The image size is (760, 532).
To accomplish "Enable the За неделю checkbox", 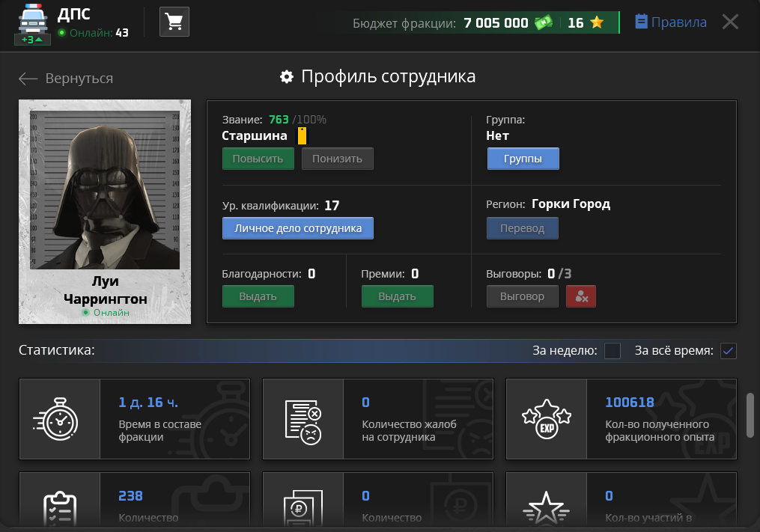I will tap(612, 351).
